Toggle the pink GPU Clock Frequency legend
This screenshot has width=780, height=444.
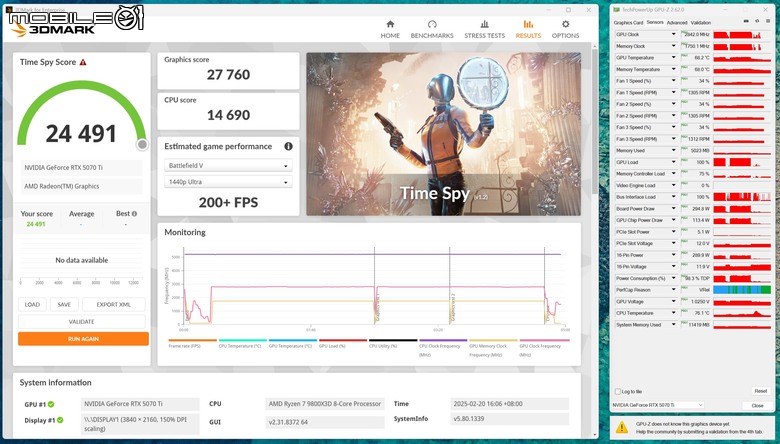click(x=544, y=348)
